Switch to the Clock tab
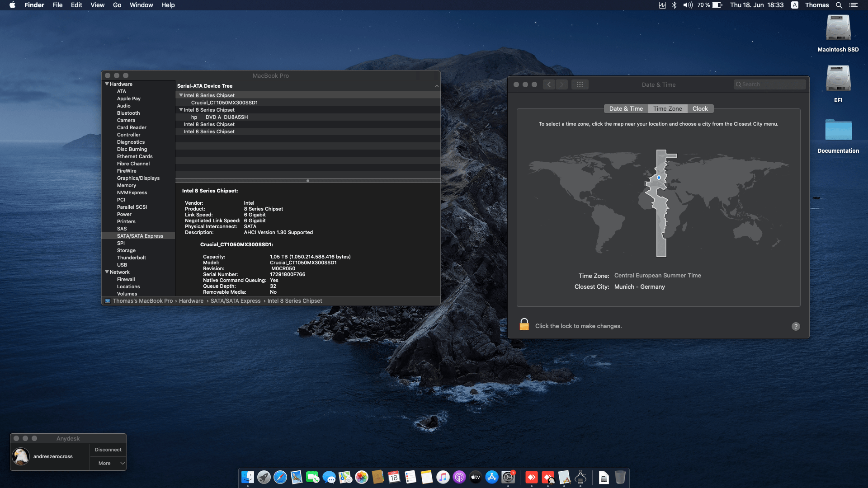 pyautogui.click(x=700, y=109)
